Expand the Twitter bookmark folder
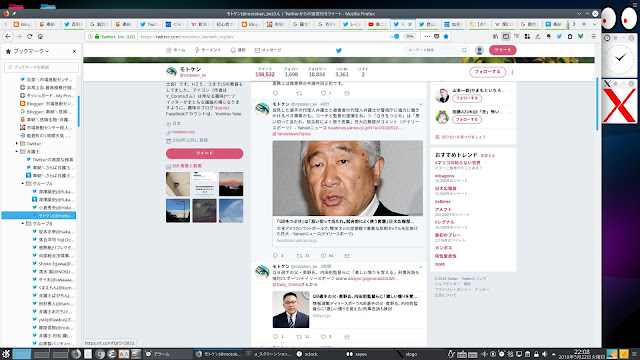The height and width of the screenshot is (360, 640). coord(17,144)
